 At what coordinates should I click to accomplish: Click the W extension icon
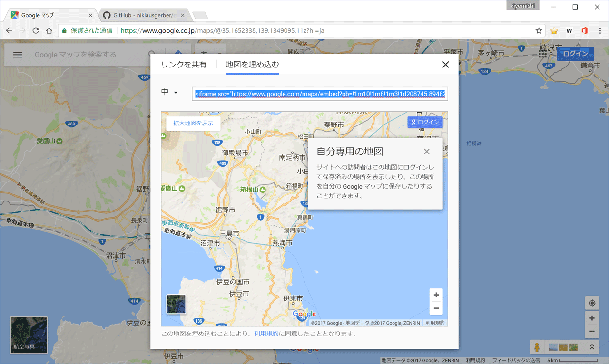[569, 30]
